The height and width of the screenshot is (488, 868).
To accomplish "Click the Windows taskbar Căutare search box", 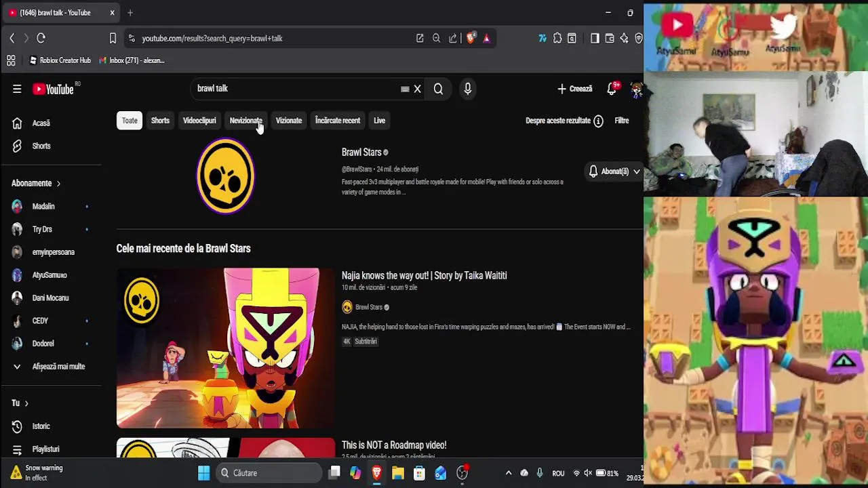I will tap(270, 473).
